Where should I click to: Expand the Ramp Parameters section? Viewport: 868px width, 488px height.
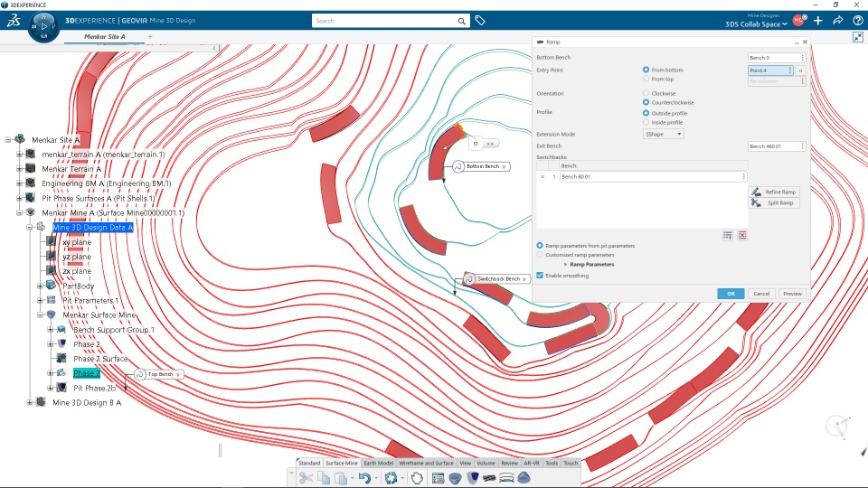point(565,265)
